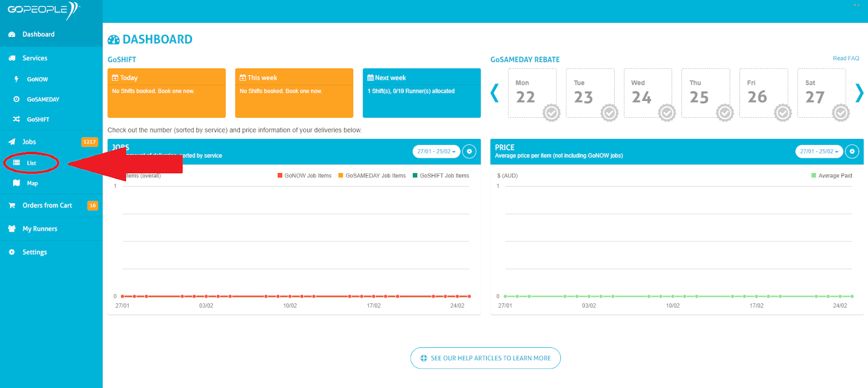
Task: Open Price chart date range dropdown
Action: [x=819, y=151]
